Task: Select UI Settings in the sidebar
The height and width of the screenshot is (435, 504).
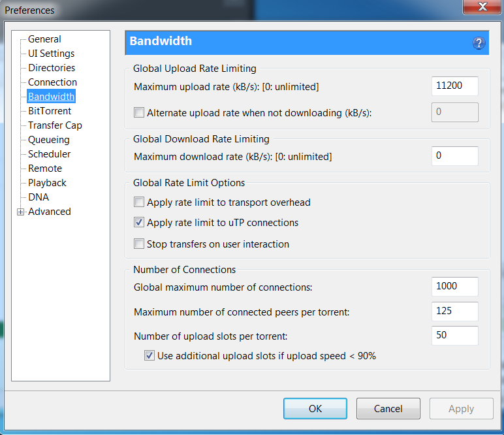Action: pos(51,54)
